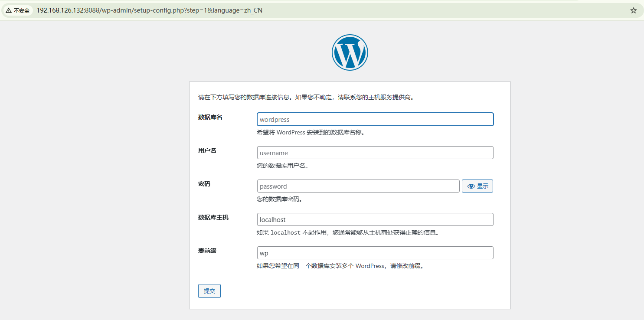Click the localhost code text in the hint
Image resolution: width=644 pixels, height=320 pixels.
click(x=285, y=232)
